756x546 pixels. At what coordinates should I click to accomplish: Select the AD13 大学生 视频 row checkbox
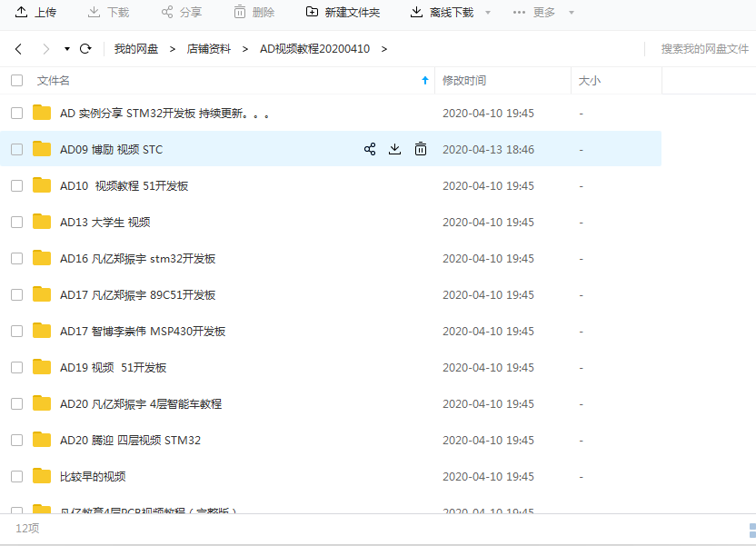[15, 222]
